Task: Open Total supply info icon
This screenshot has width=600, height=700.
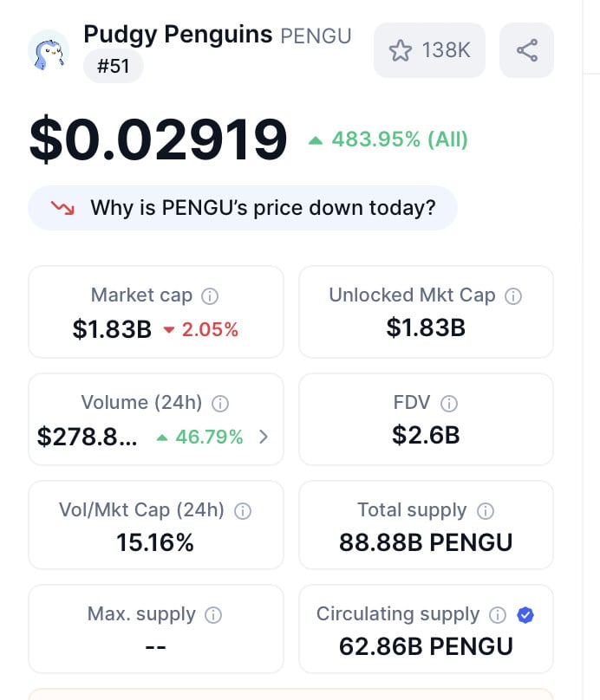Action: click(486, 511)
